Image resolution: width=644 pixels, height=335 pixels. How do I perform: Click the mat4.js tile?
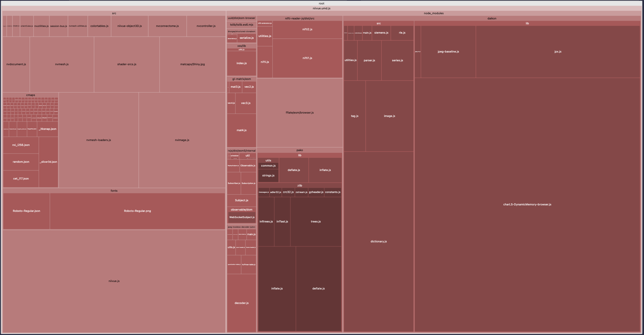tap(241, 130)
